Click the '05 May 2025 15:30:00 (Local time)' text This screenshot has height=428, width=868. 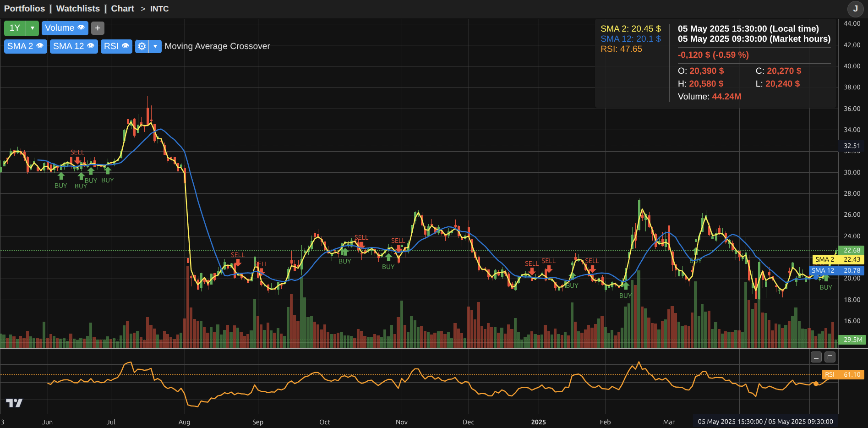tap(748, 28)
